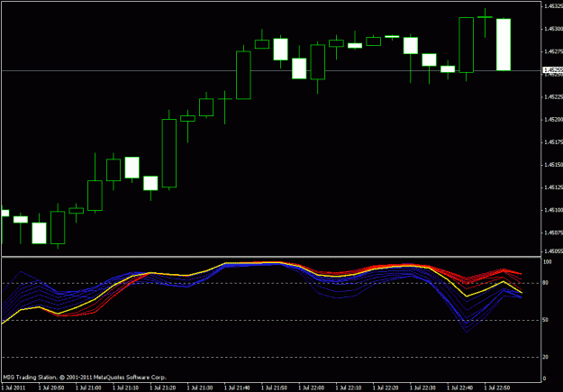
Task: Click the last white candle at far right
Action: tap(504, 44)
